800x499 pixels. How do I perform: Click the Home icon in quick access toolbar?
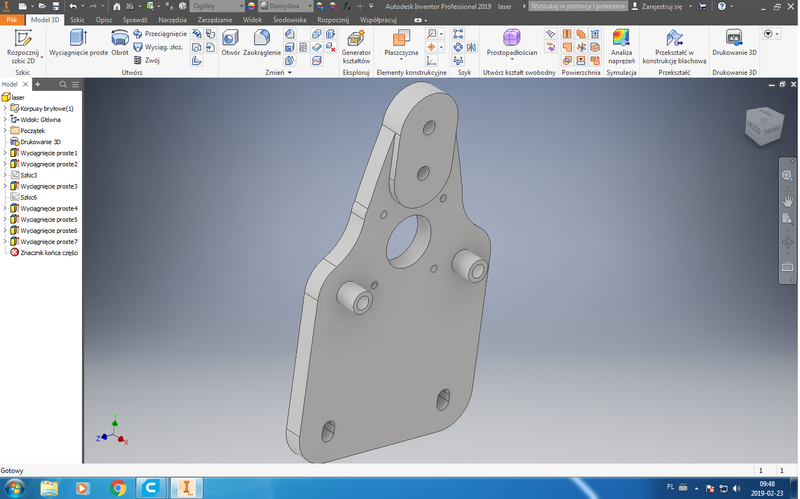pyautogui.click(x=117, y=6)
